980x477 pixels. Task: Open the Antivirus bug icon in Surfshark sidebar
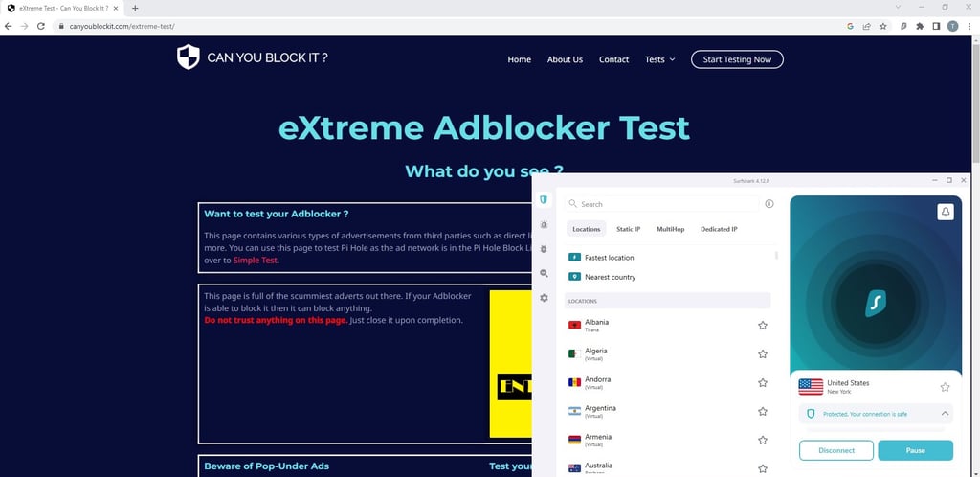[x=544, y=249]
